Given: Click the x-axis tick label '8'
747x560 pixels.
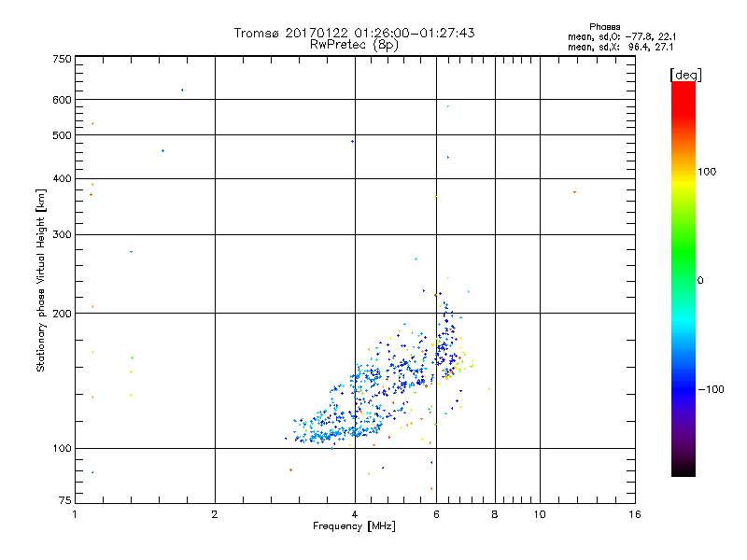Looking at the screenshot, I should pos(495,514).
